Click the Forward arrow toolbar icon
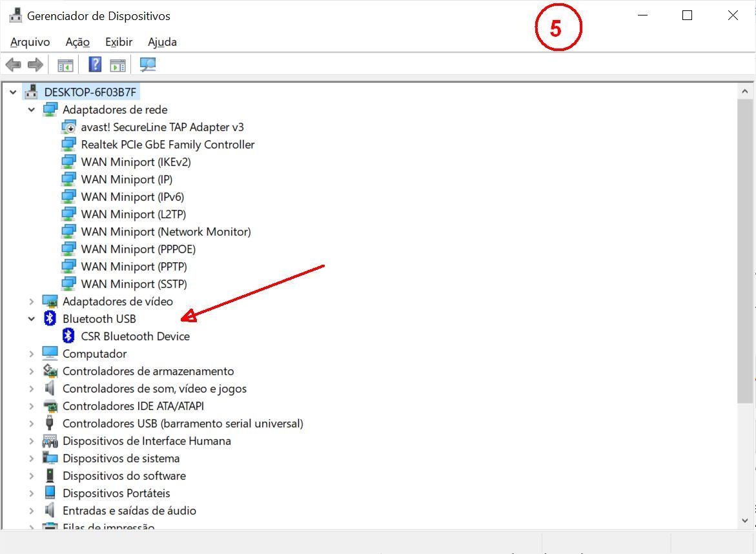Screen dimensions: 756x554 [36, 64]
